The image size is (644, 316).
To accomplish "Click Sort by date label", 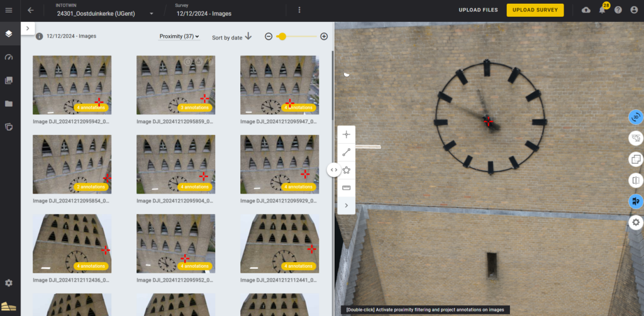I will tap(227, 37).
